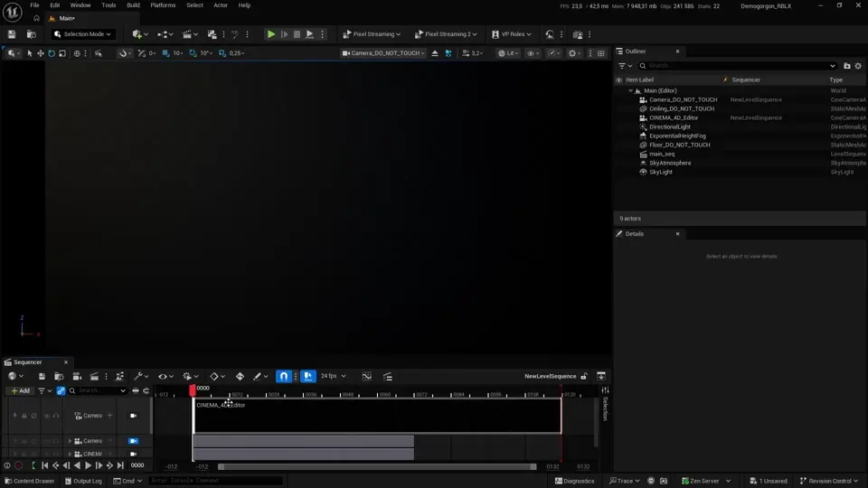This screenshot has width=868, height=488.
Task: Open the 24 fps frame rate dropdown
Action: point(333,376)
